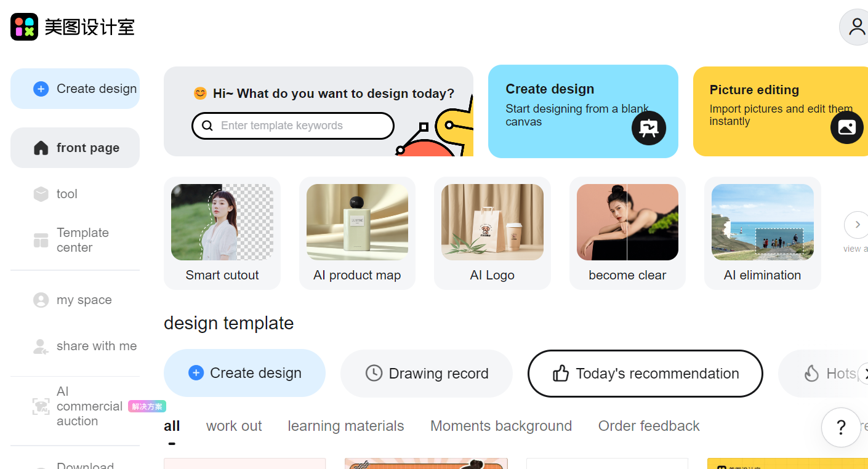Click the home icon beside front page
Screen dimensions: 868x469
tap(41, 147)
